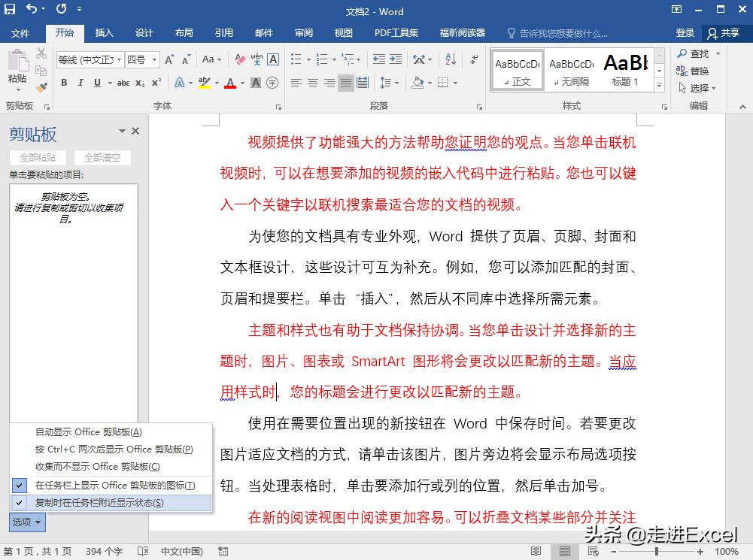The height and width of the screenshot is (560, 753).
Task: Switch to the 插入 ribbon tab
Action: click(105, 32)
